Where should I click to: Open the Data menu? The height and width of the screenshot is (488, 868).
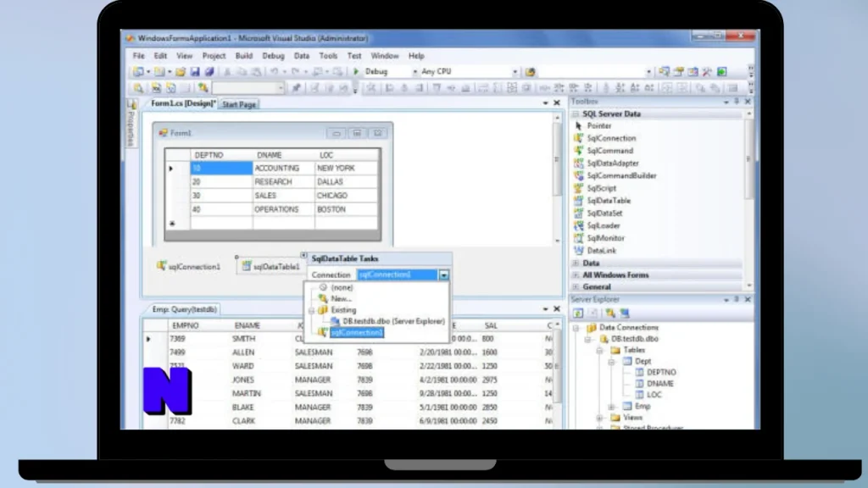[x=301, y=56]
